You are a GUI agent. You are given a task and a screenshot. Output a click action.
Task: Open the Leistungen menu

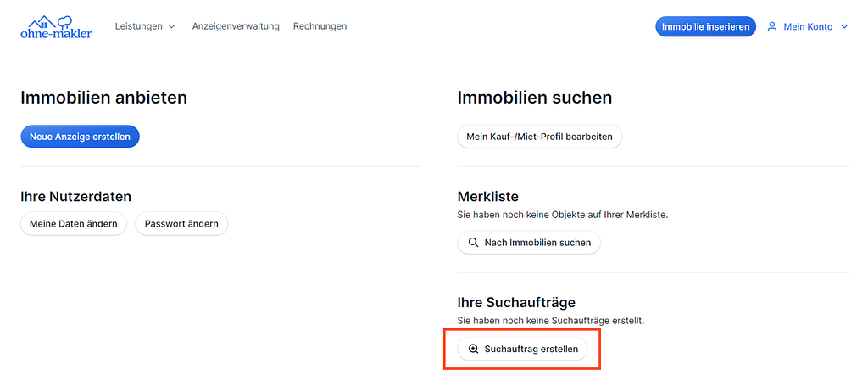click(139, 26)
